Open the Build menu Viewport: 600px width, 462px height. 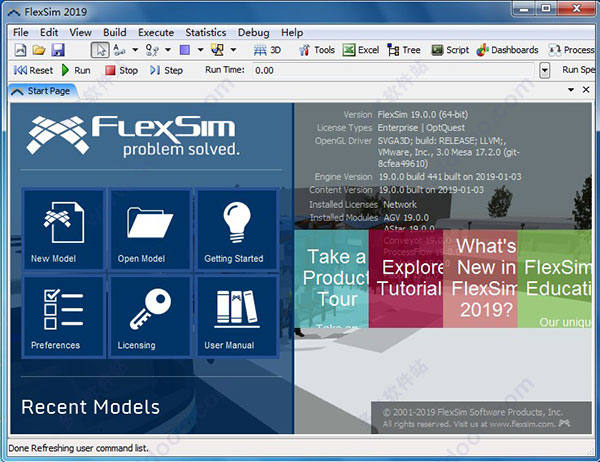coord(115,33)
